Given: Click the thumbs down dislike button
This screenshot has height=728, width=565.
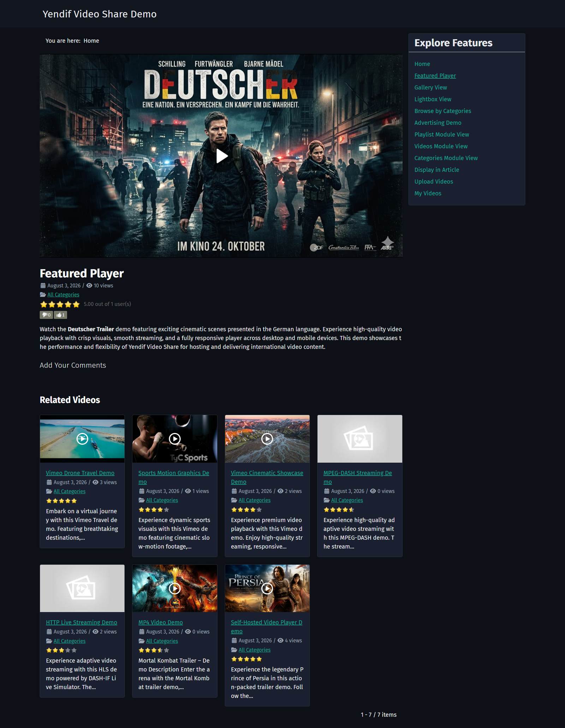Looking at the screenshot, I should 46,315.
